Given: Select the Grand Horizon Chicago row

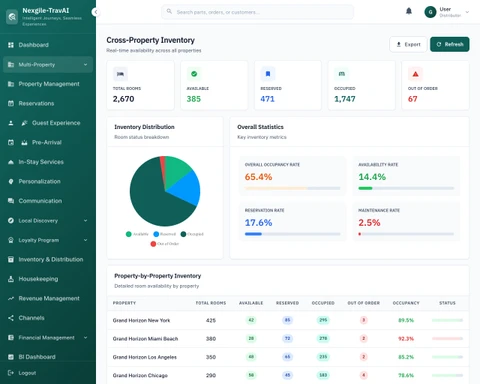Looking at the screenshot, I should tap(288, 375).
